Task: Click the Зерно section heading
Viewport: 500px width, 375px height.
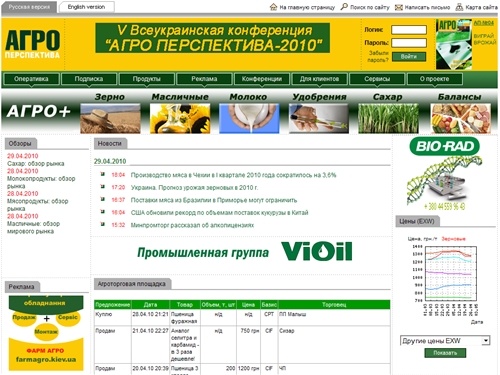Action: tap(110, 97)
